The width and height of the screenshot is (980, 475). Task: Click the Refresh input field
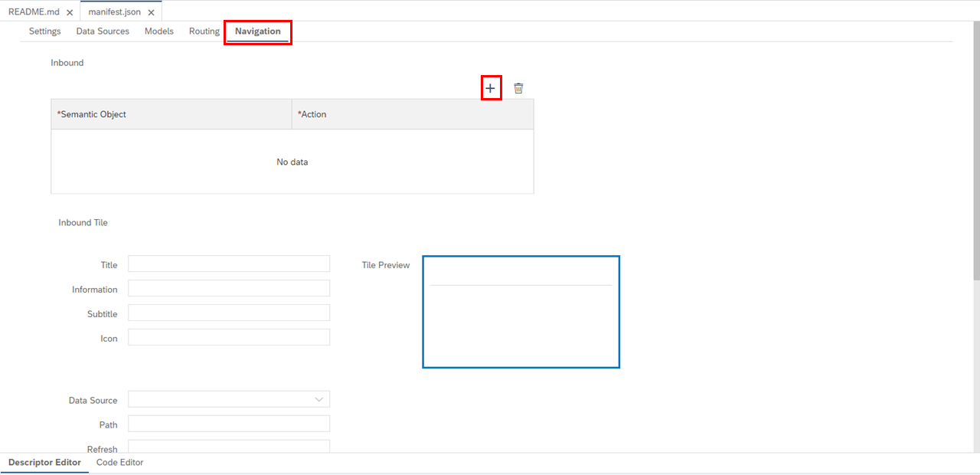(x=229, y=447)
